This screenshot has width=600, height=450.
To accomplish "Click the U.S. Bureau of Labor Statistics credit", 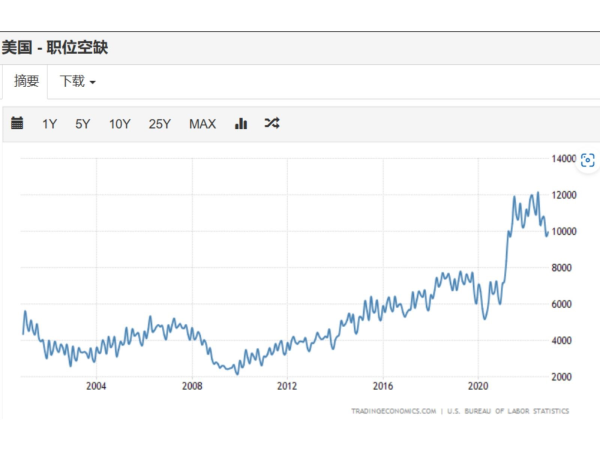I will tap(509, 411).
